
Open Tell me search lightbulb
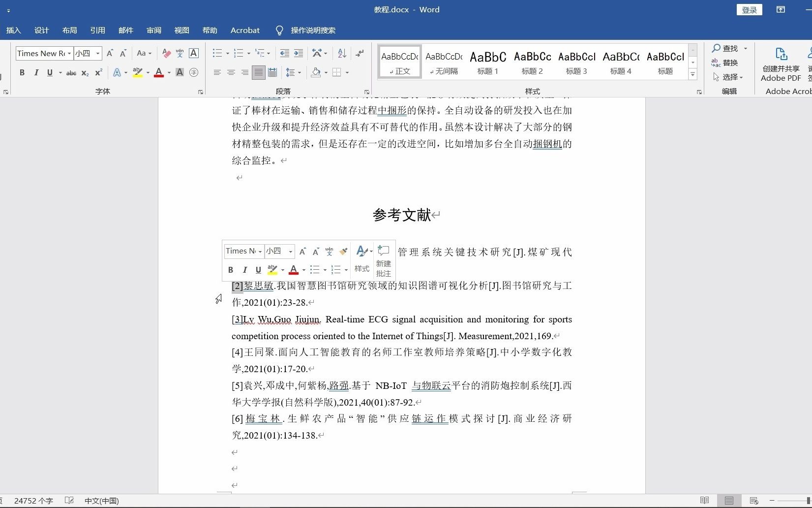point(279,31)
